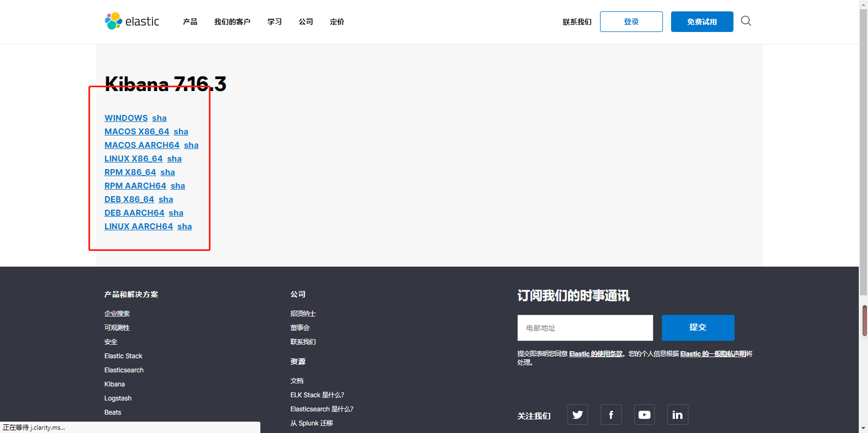Screen dimensions: 868x433
Task: Open Logstash footer link
Action: click(x=118, y=398)
